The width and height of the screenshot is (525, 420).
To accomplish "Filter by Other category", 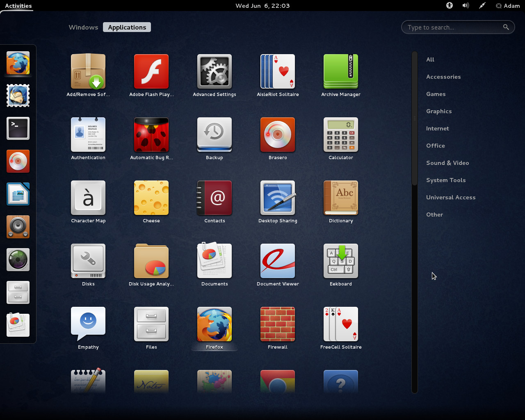I will coord(434,215).
